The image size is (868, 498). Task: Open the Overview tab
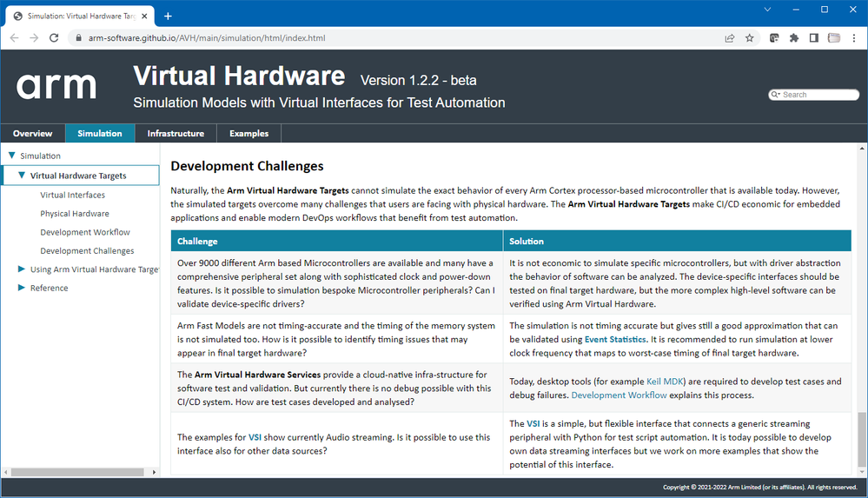pyautogui.click(x=33, y=134)
